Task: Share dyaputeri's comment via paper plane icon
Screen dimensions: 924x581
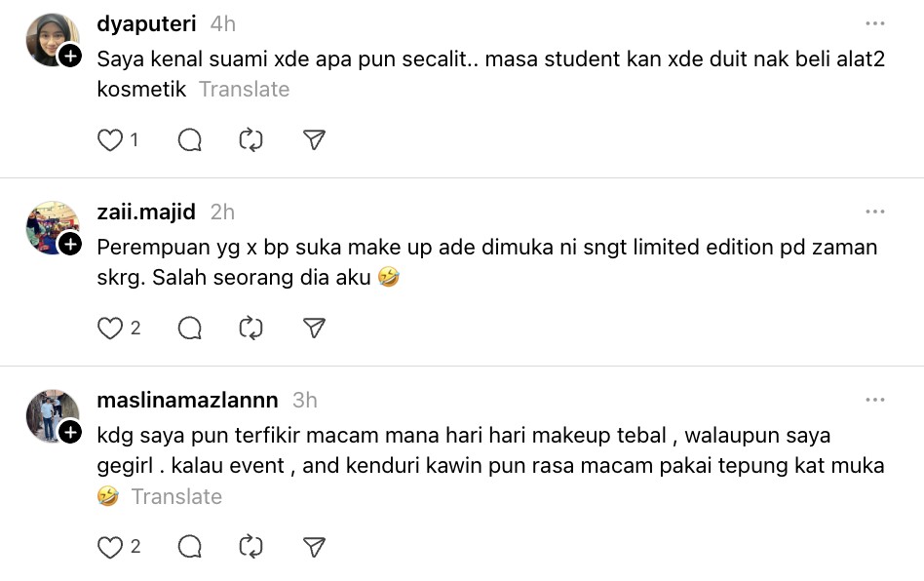Action: pyautogui.click(x=314, y=140)
